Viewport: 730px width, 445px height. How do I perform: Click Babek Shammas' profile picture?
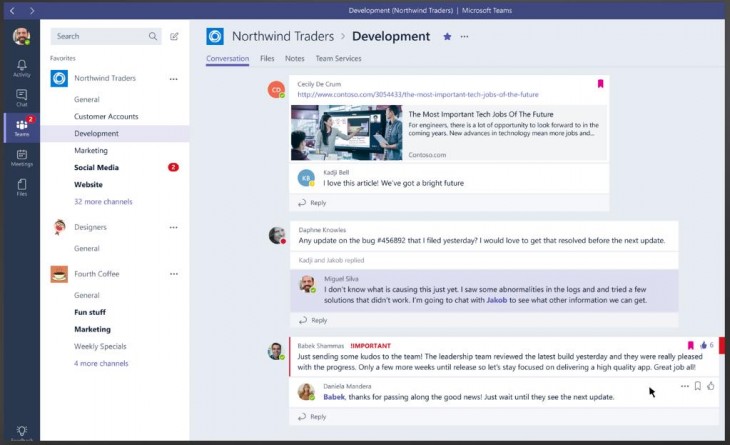pyautogui.click(x=276, y=351)
